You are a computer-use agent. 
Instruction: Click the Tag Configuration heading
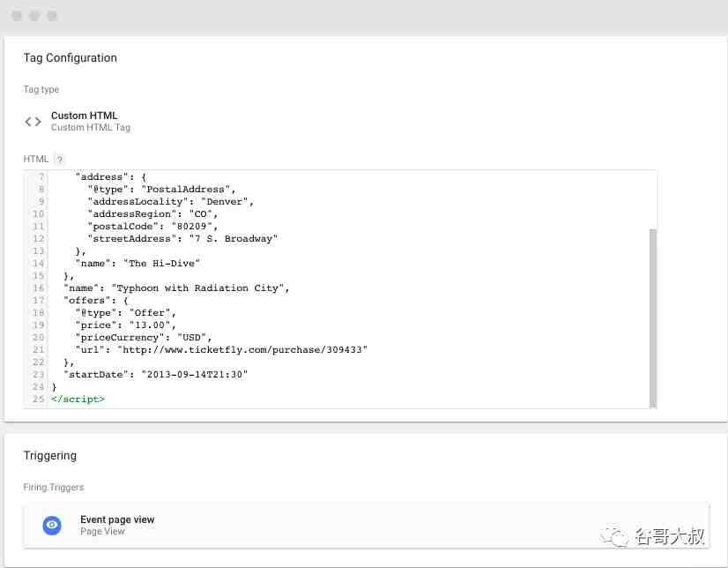point(71,58)
